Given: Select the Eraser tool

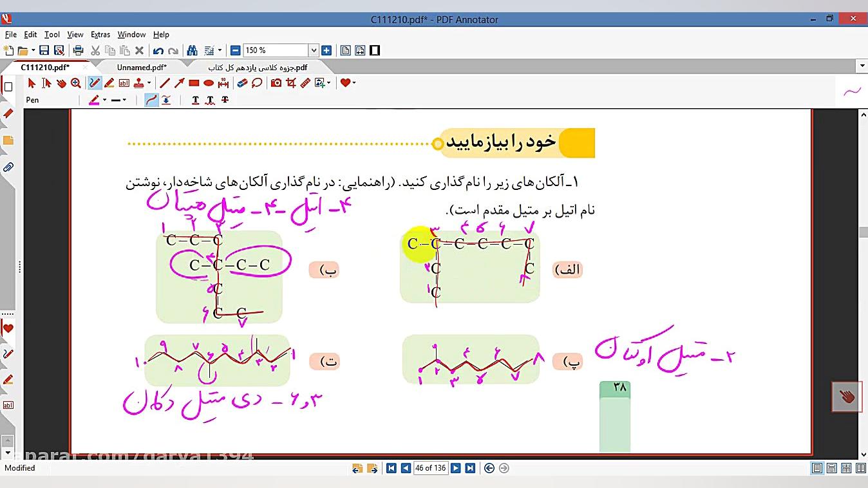Looking at the screenshot, I should [x=242, y=83].
